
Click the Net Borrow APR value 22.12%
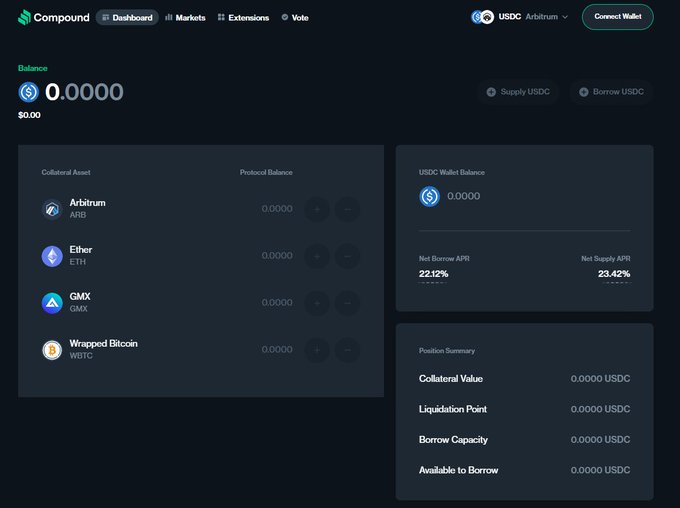(433, 274)
